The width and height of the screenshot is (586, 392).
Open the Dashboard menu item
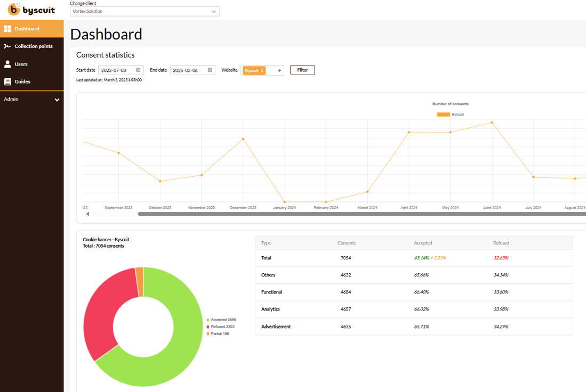coord(32,29)
